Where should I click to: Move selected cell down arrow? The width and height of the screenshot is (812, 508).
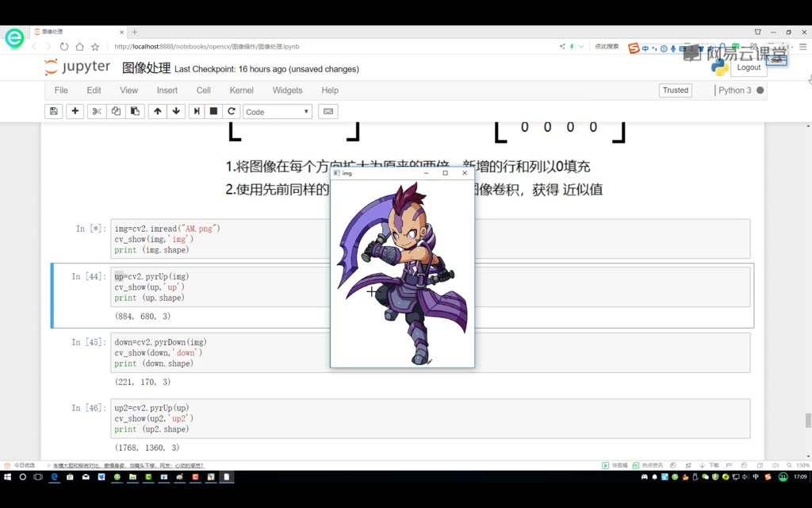(x=177, y=111)
